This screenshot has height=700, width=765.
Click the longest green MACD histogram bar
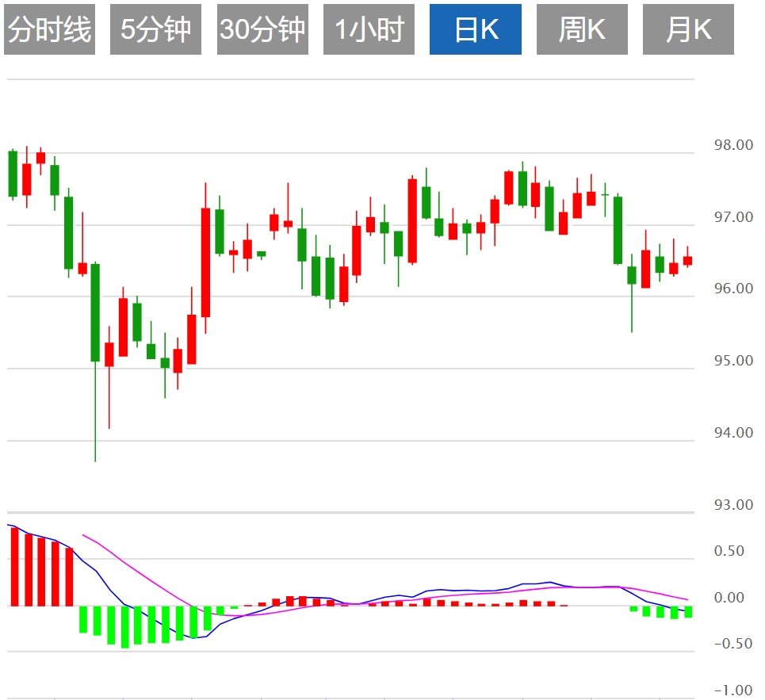point(124,626)
